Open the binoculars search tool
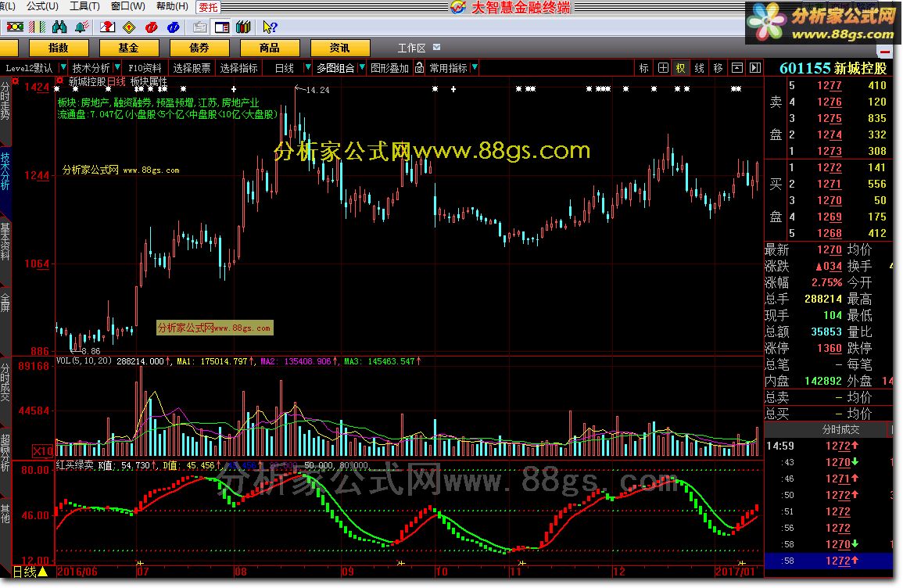Viewport: 903px width, 588px height. [x=59, y=27]
